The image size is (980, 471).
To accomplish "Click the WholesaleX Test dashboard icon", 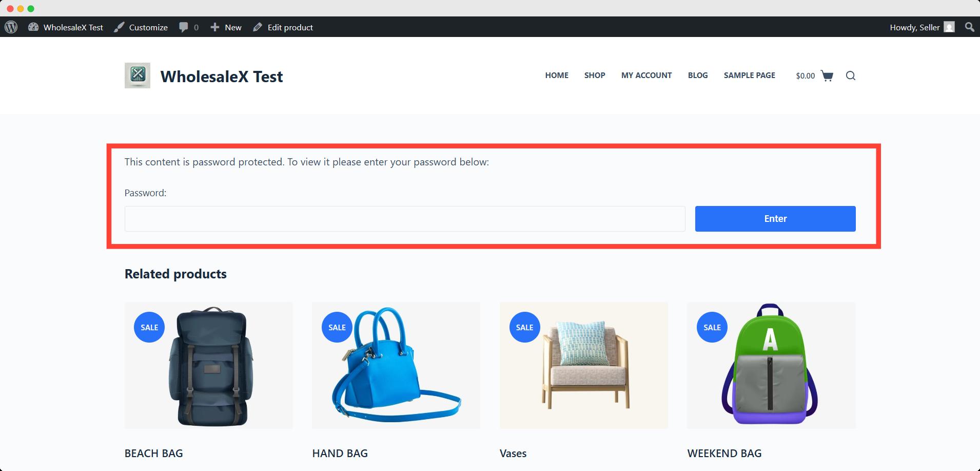I will pyautogui.click(x=33, y=27).
